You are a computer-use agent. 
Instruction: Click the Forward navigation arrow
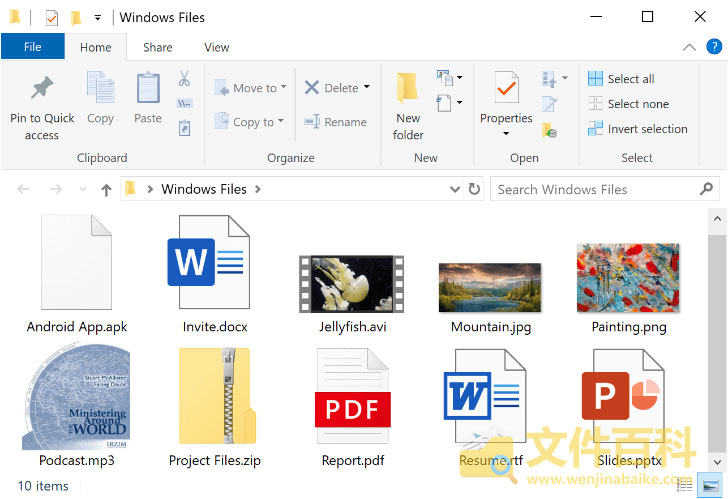click(x=56, y=189)
